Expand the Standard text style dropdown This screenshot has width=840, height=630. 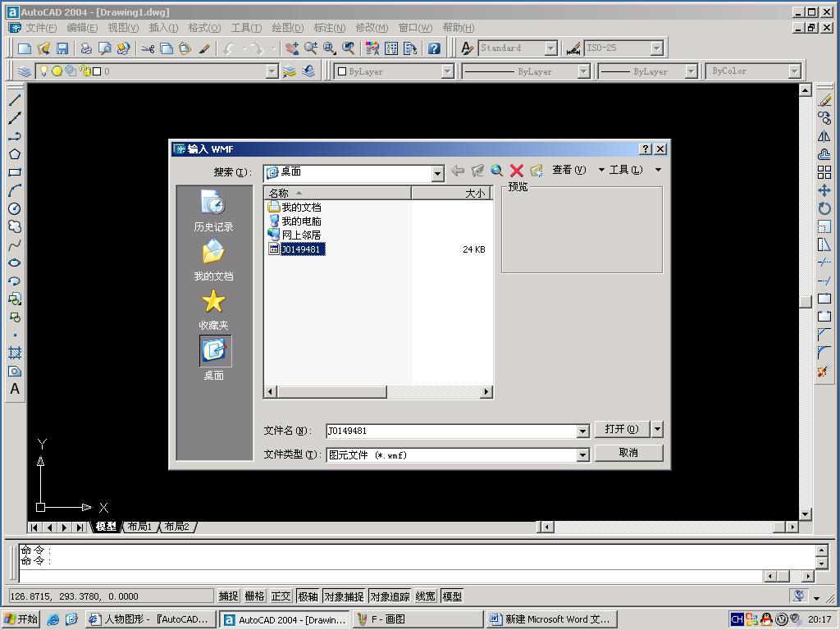pos(550,48)
